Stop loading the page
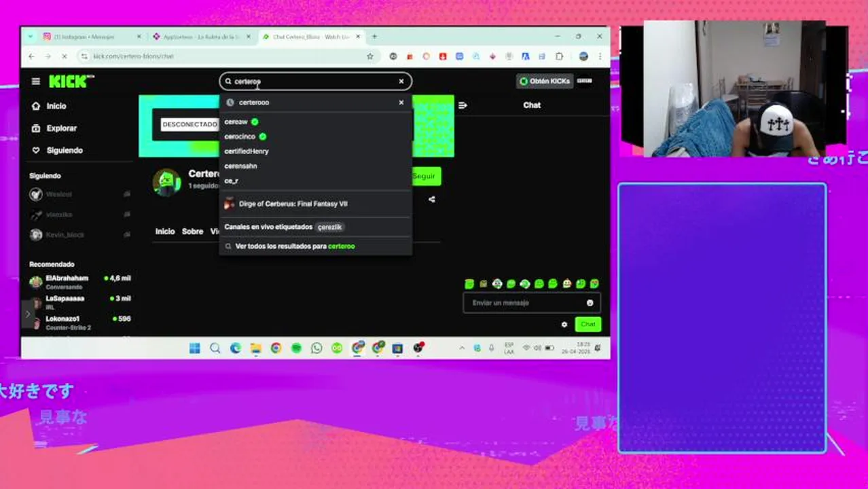This screenshot has height=489, width=868. pyautogui.click(x=65, y=56)
